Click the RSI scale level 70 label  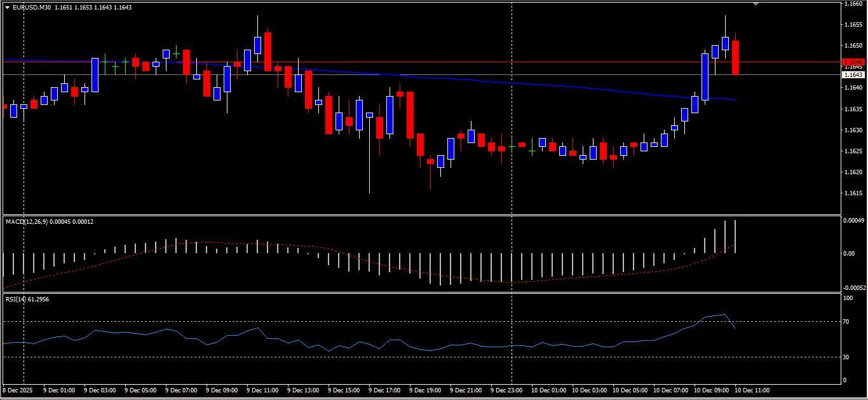pyautogui.click(x=846, y=322)
